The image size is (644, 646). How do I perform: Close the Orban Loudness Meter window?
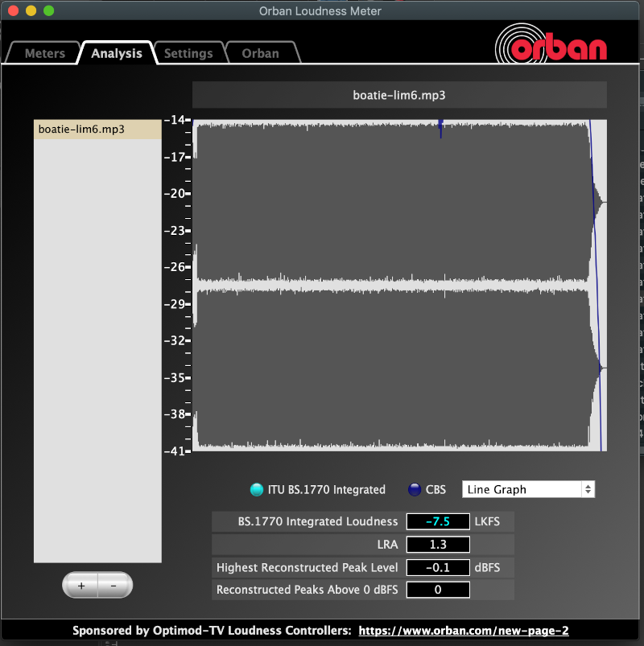(x=14, y=11)
